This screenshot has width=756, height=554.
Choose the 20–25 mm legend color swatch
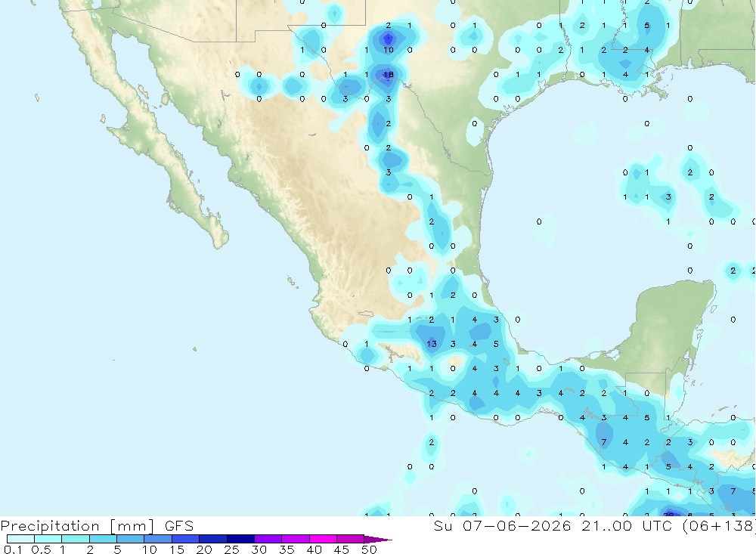coord(213,539)
